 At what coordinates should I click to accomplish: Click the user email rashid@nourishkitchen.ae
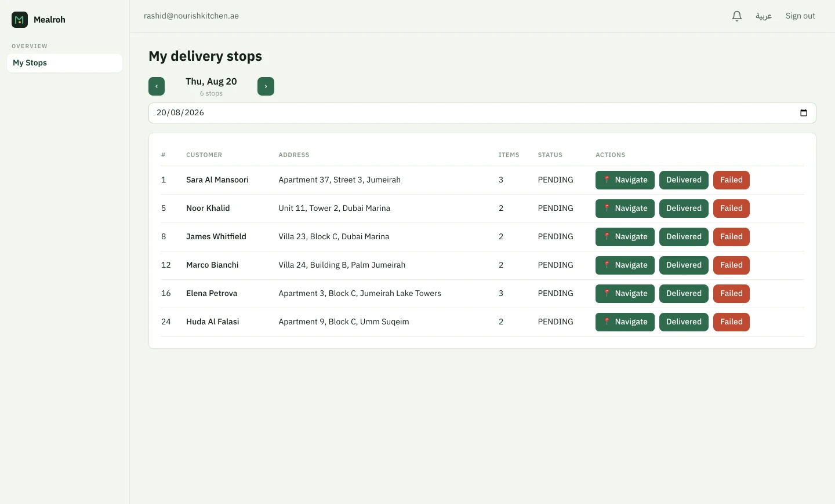click(x=191, y=16)
